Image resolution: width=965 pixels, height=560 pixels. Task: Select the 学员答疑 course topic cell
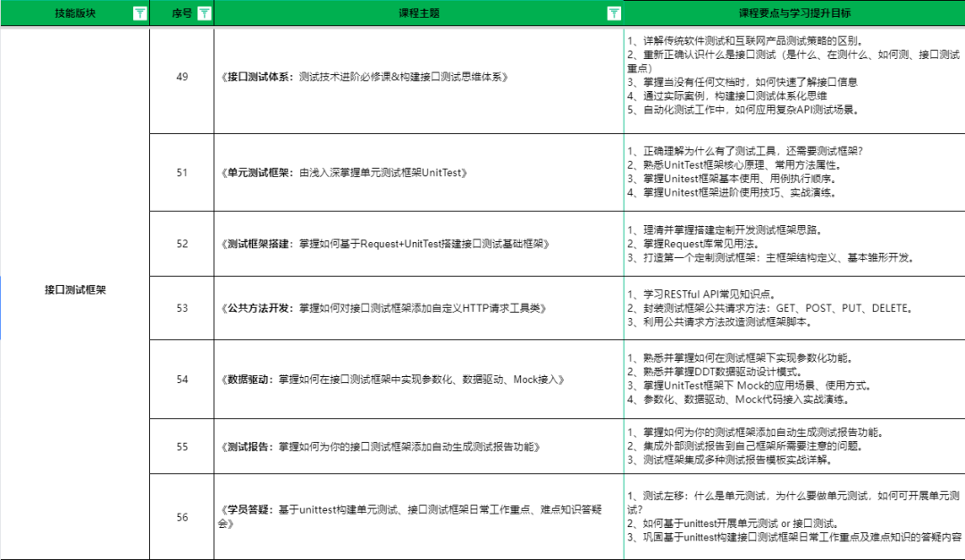[419, 516]
